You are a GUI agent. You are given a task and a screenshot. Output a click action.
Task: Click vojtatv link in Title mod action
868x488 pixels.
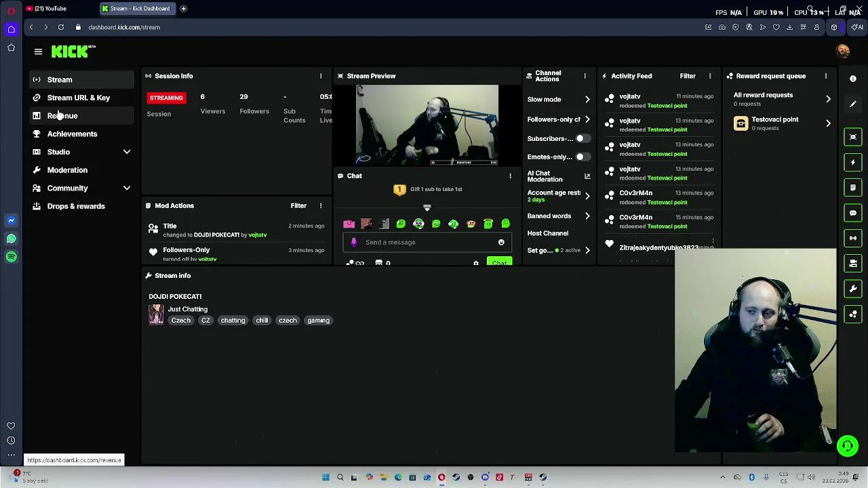258,235
